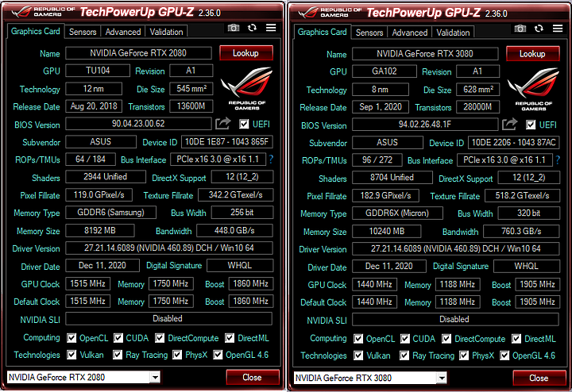The width and height of the screenshot is (572, 392).
Task: Click the BIOS Version field 94.02.26.48.1F
Action: pyautogui.click(x=425, y=125)
